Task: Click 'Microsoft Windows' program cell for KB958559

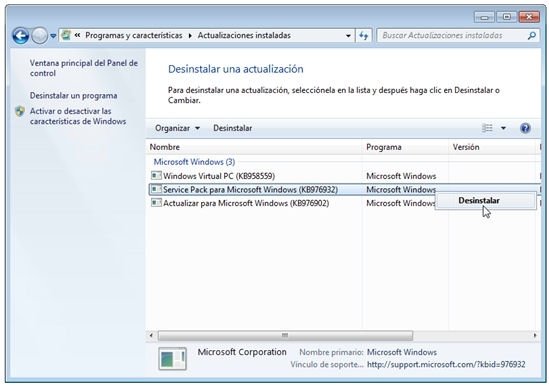Action: [x=401, y=176]
